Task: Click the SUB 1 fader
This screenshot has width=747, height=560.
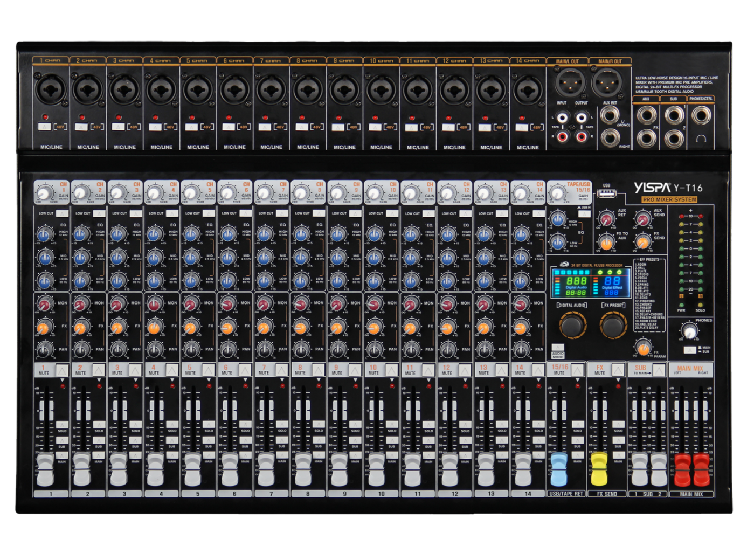Action: point(640,469)
